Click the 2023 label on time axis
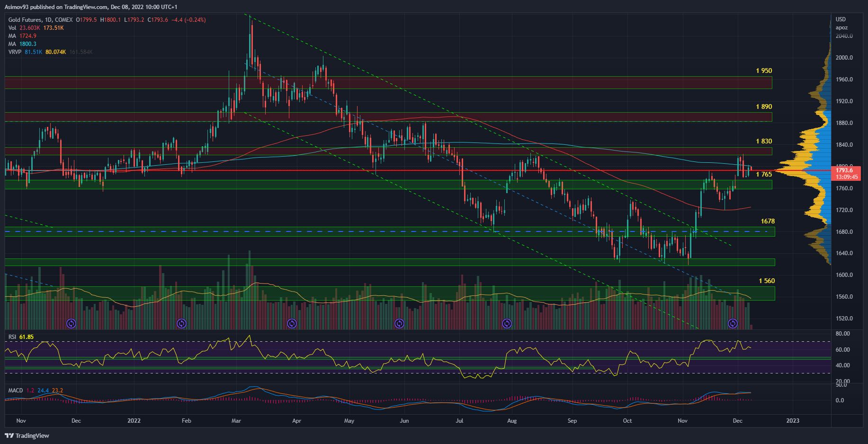The height and width of the screenshot is (444, 868). (793, 420)
